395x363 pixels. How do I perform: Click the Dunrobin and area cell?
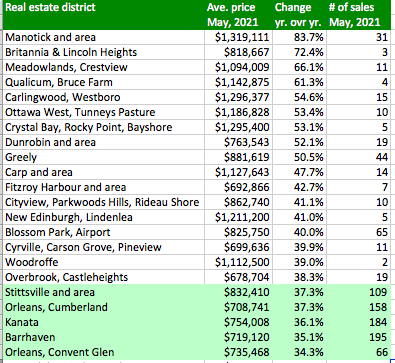click(x=104, y=142)
